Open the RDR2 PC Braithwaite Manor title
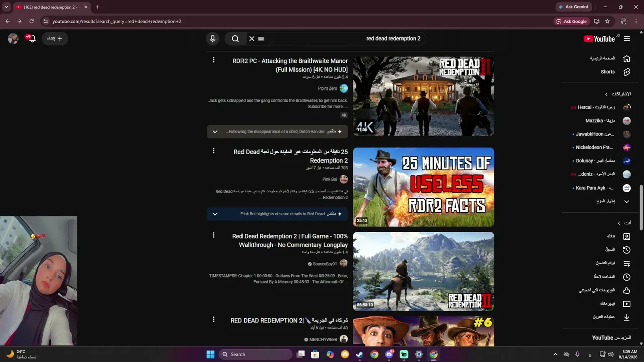644x362 pixels. click(x=290, y=65)
